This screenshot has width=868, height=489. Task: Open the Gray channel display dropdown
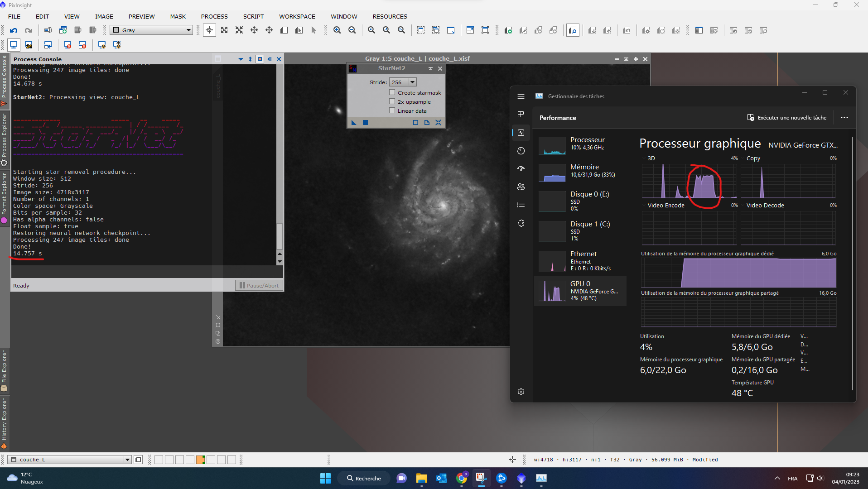click(152, 30)
